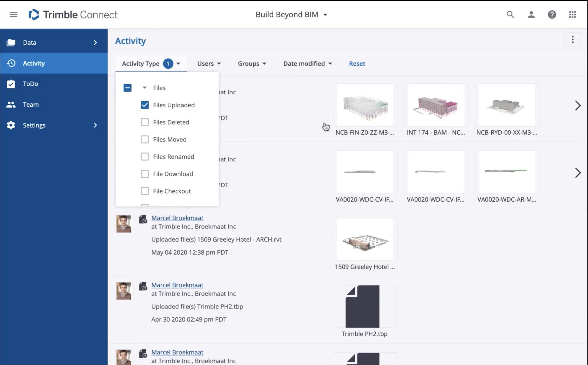Open the Groups filter dropdown
588x365 pixels.
[x=252, y=64]
